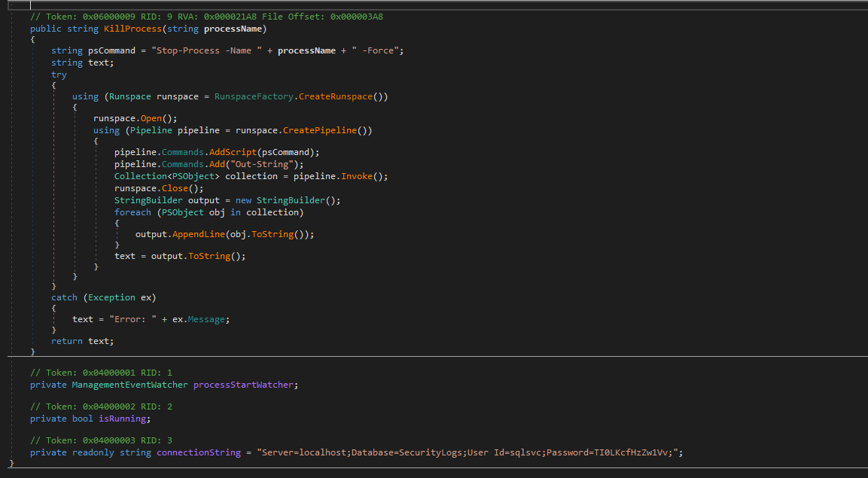Click the Runspace type in the using declaration
The width and height of the screenshot is (868, 478).
pyautogui.click(x=130, y=97)
